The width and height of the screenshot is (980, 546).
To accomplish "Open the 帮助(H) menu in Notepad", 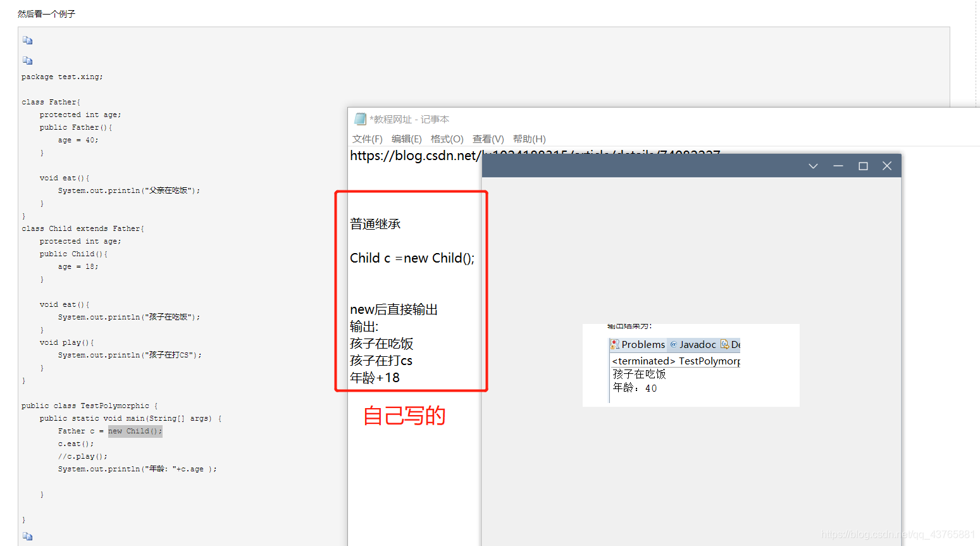I will point(530,139).
